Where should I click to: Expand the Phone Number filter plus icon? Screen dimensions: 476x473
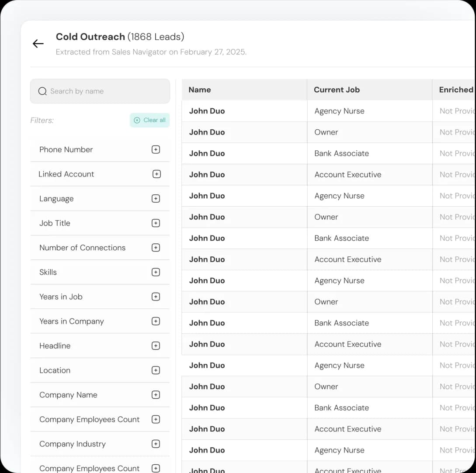click(x=156, y=149)
